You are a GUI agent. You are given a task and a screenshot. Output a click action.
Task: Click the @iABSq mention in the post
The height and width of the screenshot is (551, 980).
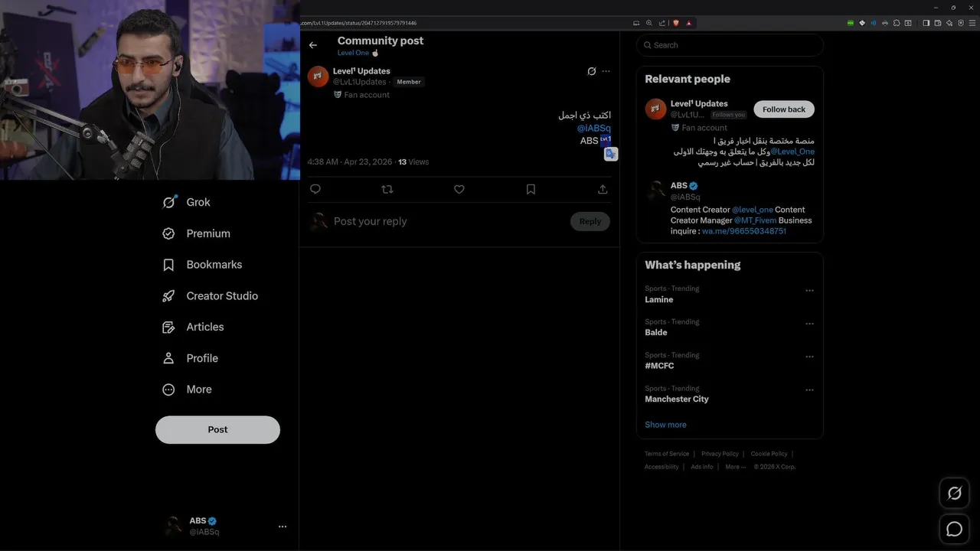[593, 129]
